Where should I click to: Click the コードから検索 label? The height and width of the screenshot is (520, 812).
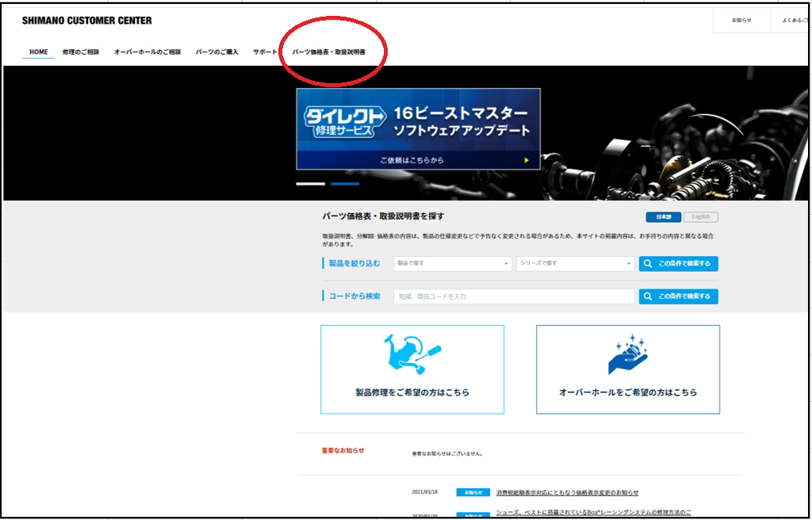pos(354,296)
